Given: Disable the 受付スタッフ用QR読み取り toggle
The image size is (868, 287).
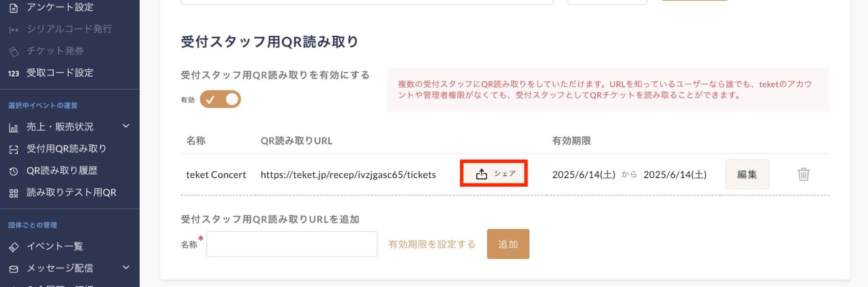Looking at the screenshot, I should point(220,99).
